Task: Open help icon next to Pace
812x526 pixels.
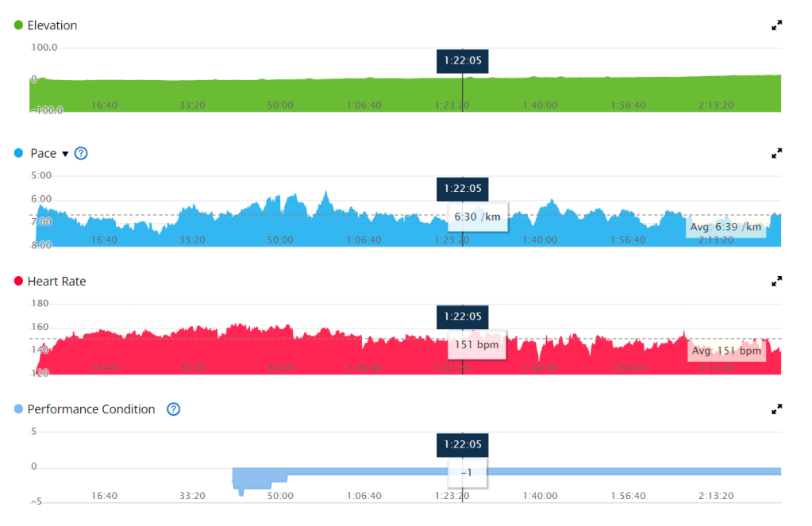Action: (x=80, y=153)
